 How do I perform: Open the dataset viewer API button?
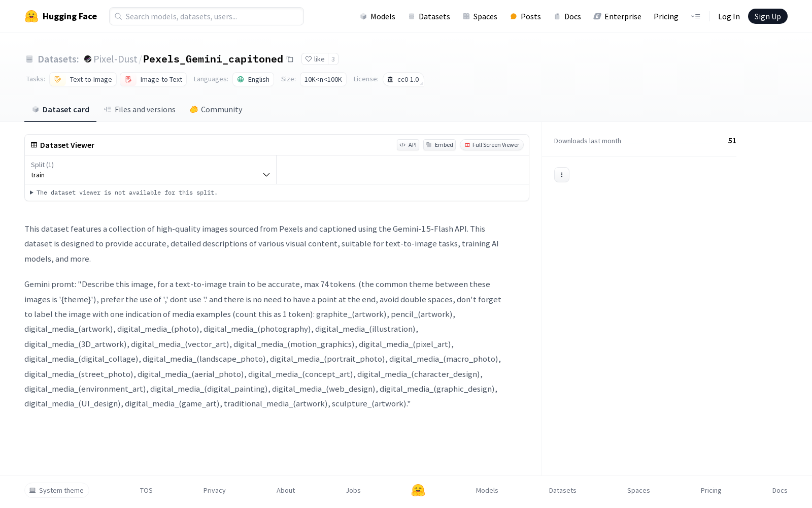408,145
